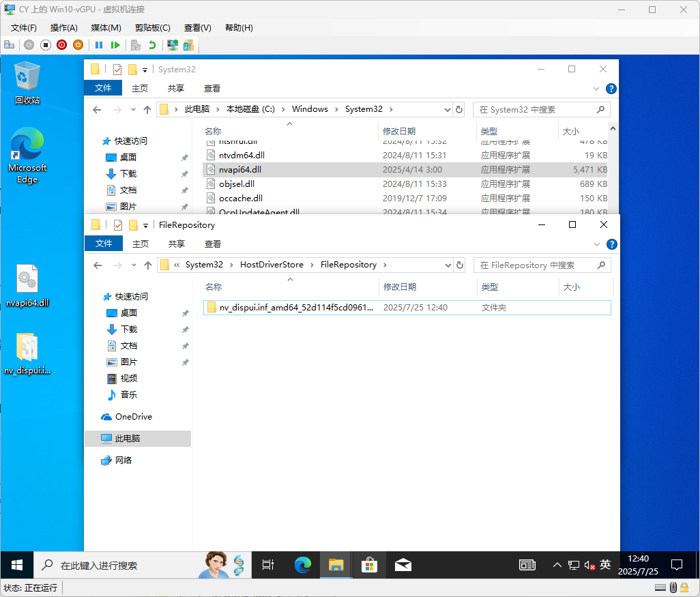Switch to 查看 tab in FileRepository window

point(212,244)
